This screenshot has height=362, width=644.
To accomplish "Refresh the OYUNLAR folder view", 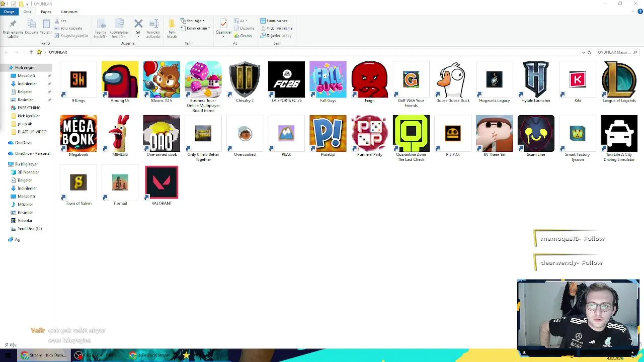I will 590,52.
